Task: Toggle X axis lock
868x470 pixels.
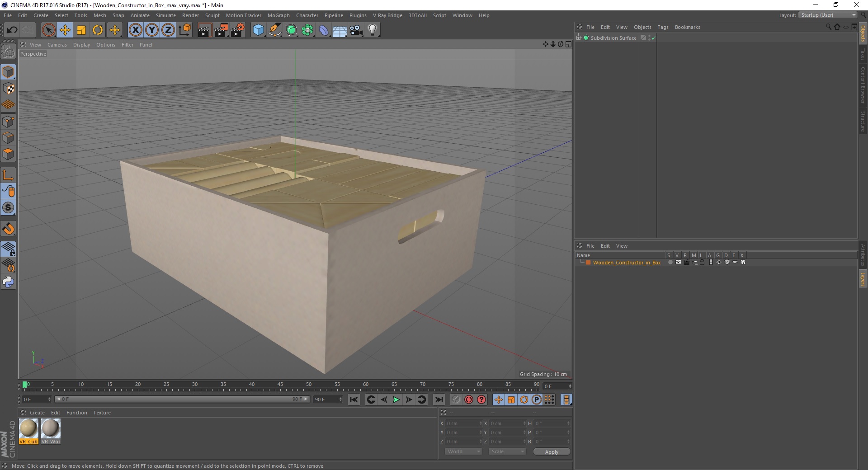Action: pyautogui.click(x=135, y=30)
